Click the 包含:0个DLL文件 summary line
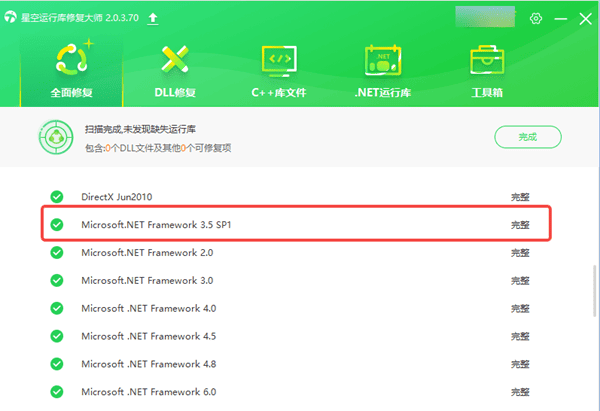Screen dimensions: 600x411 (158, 148)
